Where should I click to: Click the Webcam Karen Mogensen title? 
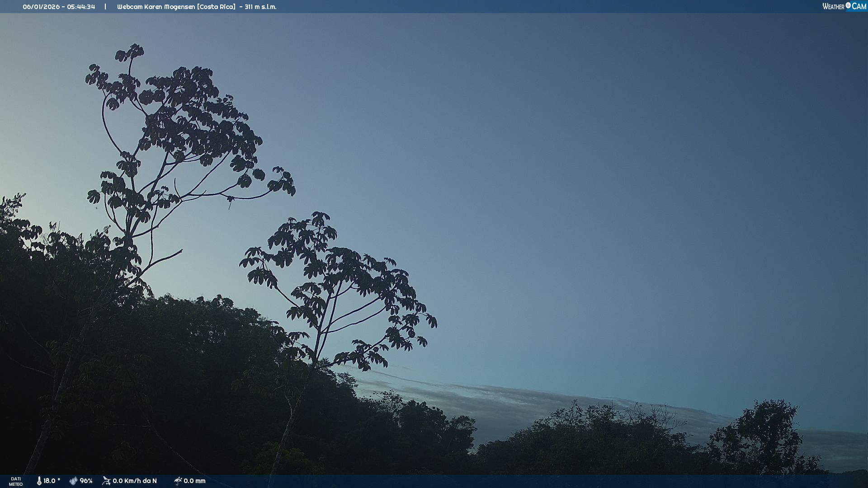[156, 7]
